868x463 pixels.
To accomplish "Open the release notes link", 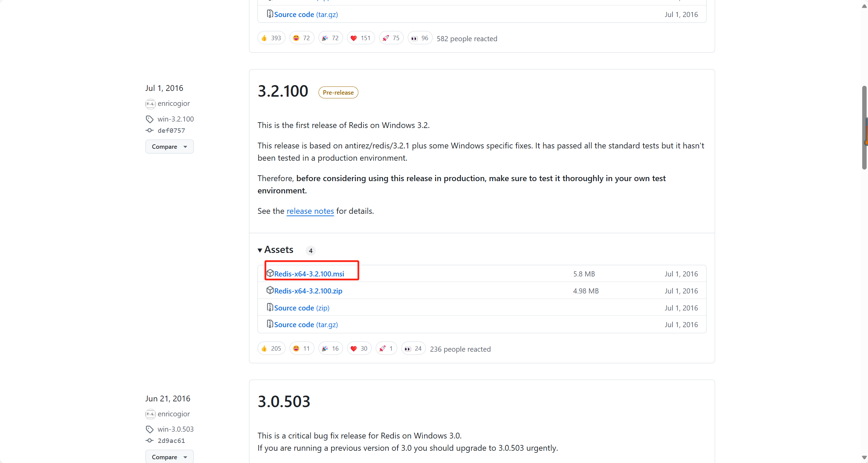I will [x=310, y=211].
